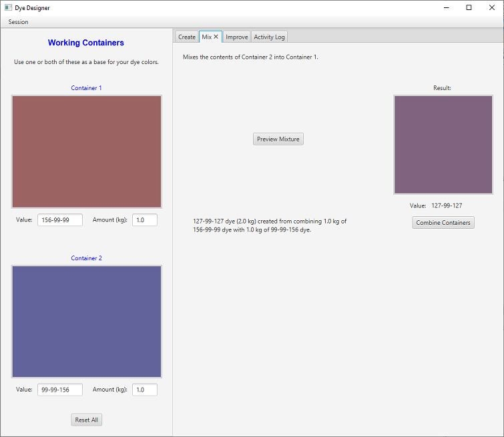Image resolution: width=504 pixels, height=437 pixels.
Task: Switch to the Create tab
Action: point(187,37)
